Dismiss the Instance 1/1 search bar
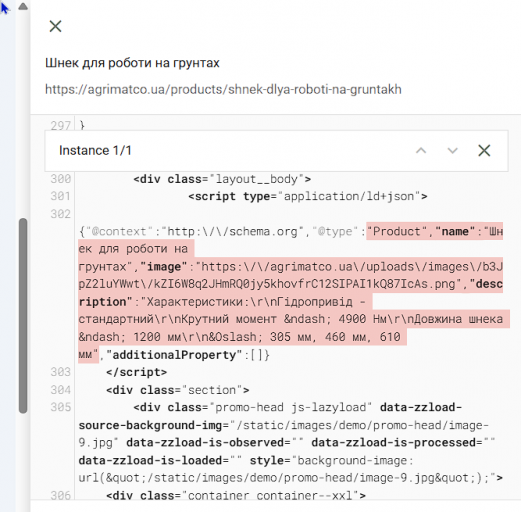521x512 pixels. pyautogui.click(x=484, y=150)
